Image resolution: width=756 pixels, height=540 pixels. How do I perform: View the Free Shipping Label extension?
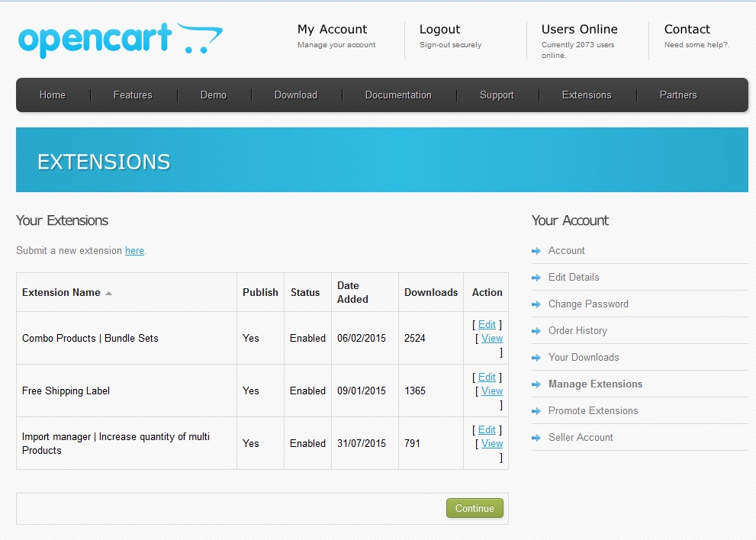click(x=492, y=391)
